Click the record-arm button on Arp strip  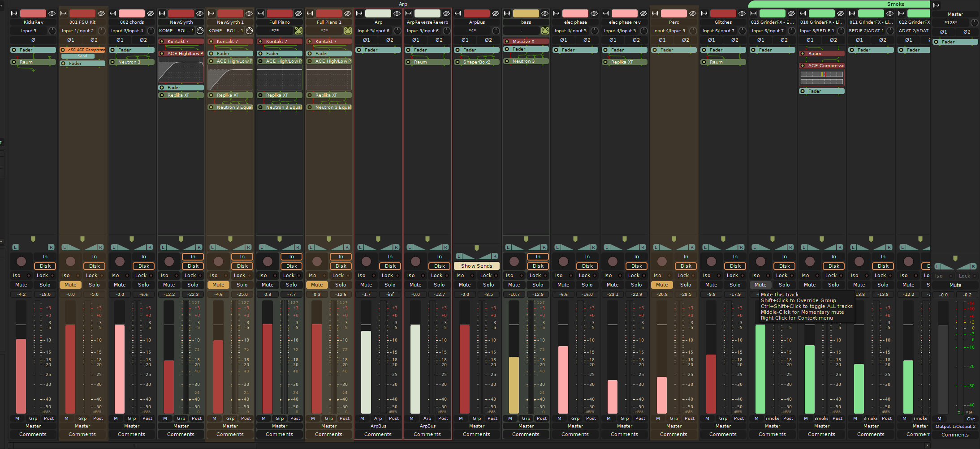(x=366, y=261)
